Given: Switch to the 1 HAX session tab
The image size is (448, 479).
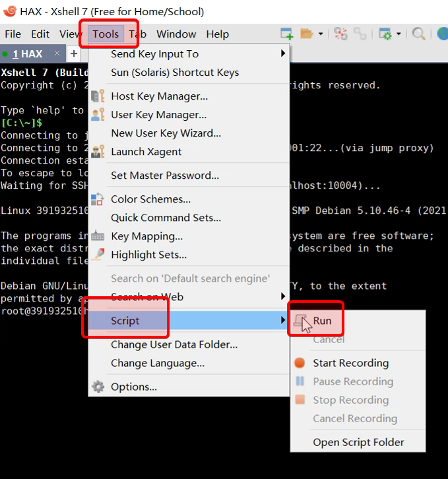Looking at the screenshot, I should pos(27,54).
